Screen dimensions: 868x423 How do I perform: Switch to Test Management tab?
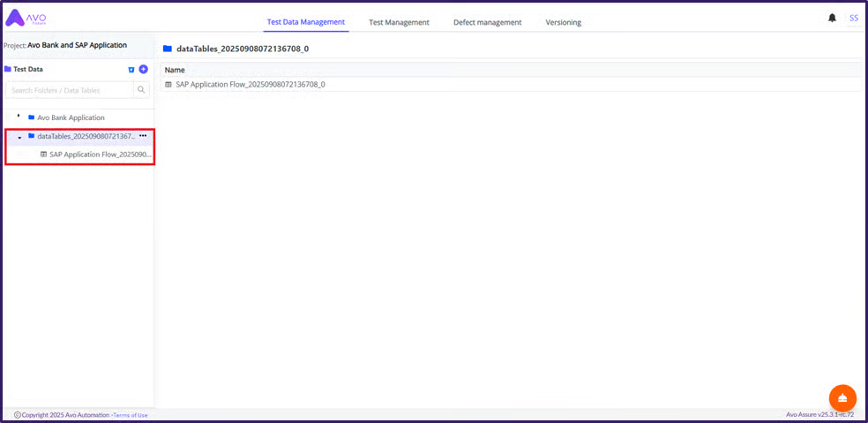(x=399, y=22)
